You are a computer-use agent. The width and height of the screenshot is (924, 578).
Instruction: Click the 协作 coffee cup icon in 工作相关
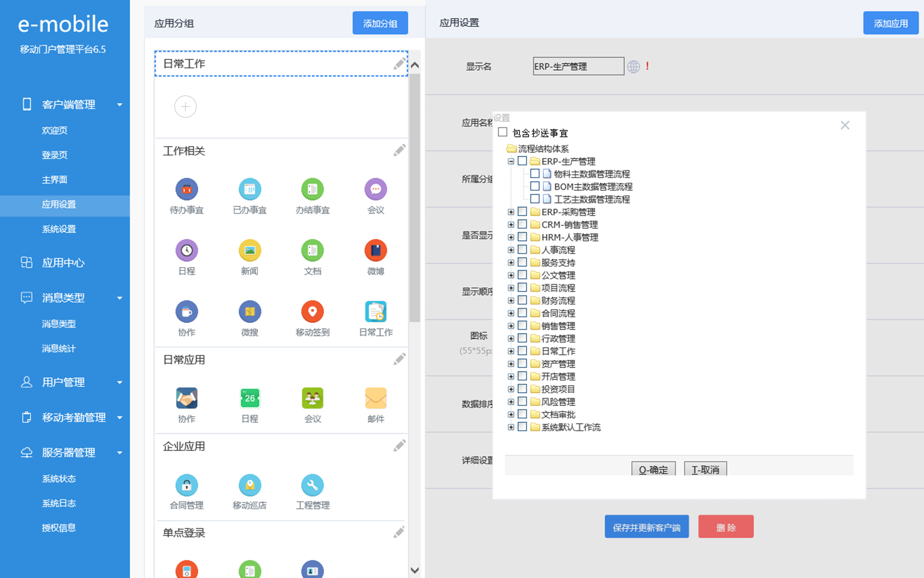(x=186, y=311)
